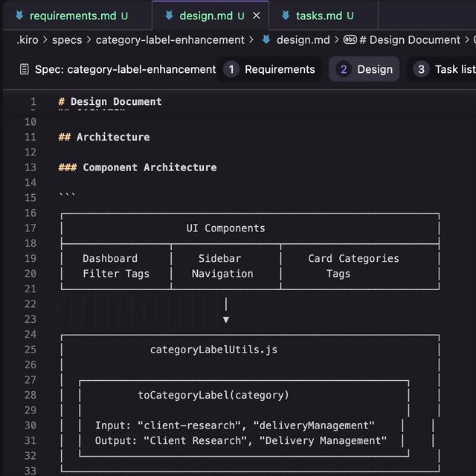476x476 pixels.
Task: Click the down arrow glyph on line 23
Action: 226,320
